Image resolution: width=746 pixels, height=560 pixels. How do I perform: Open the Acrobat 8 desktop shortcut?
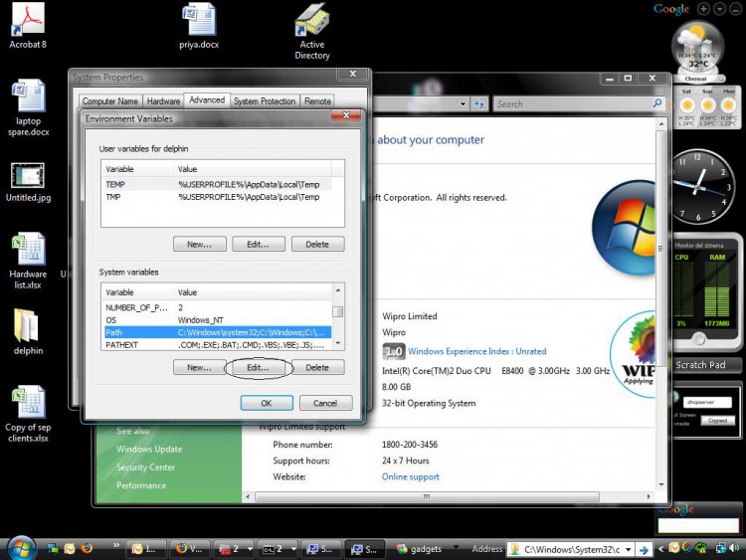tap(28, 25)
